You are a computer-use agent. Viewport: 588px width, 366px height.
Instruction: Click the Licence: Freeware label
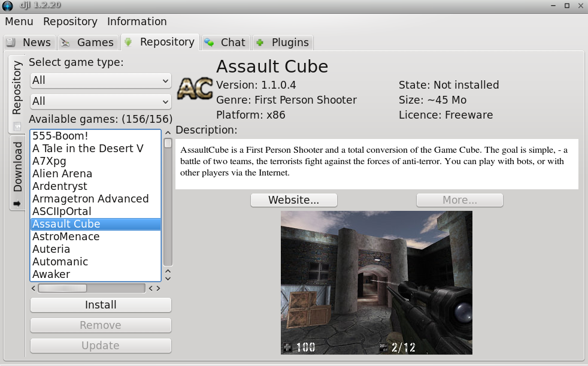pos(446,115)
